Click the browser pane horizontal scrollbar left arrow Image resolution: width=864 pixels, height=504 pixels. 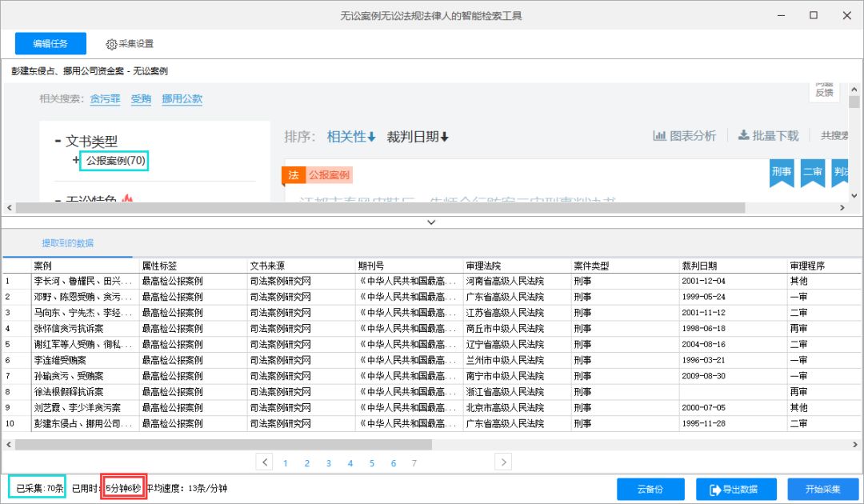coord(9,208)
